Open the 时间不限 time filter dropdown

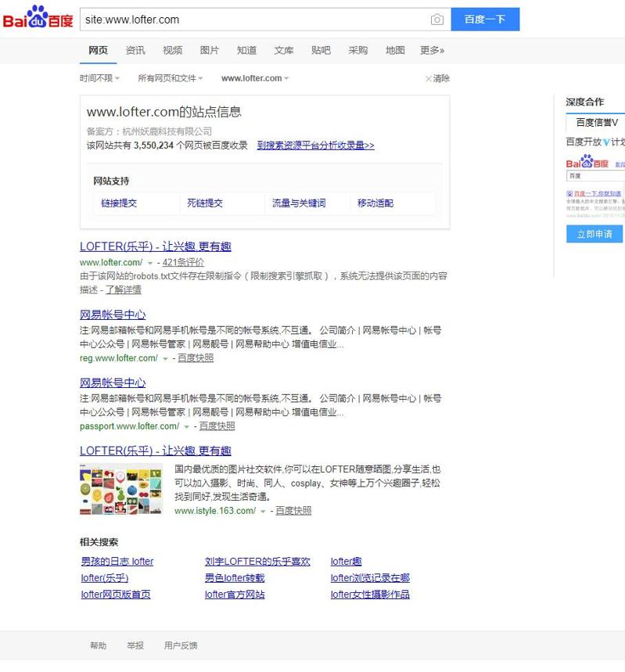coord(99,78)
